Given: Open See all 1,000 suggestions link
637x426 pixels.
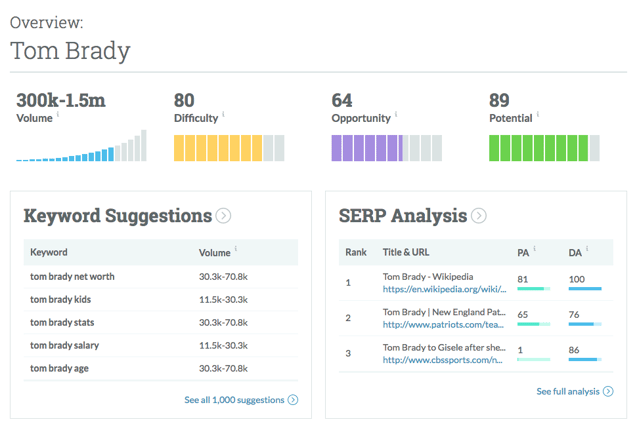Looking at the screenshot, I should (234, 400).
